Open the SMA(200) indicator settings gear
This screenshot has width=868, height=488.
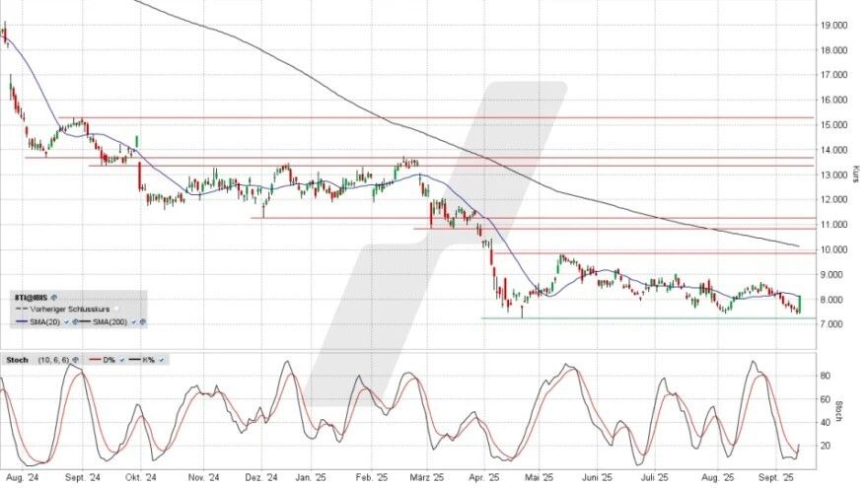(x=142, y=320)
